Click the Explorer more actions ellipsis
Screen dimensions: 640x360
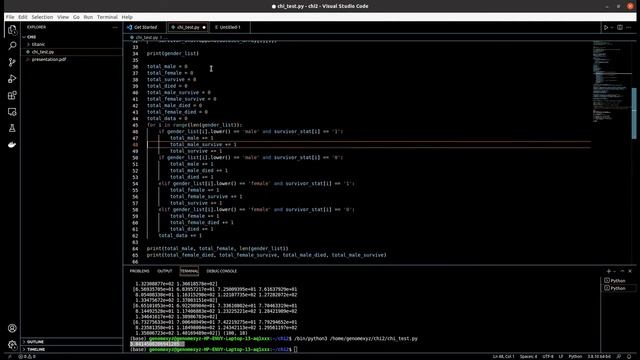pyautogui.click(x=115, y=27)
